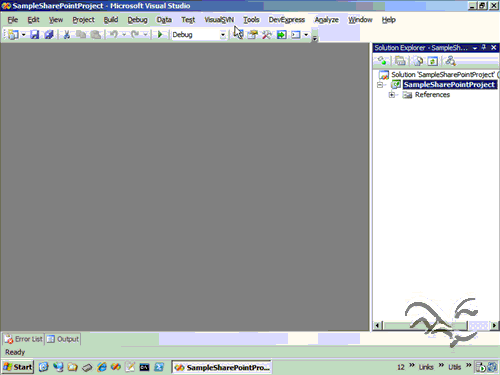The image size is (500, 375).
Task: Open the VisualSVN menu
Action: (219, 20)
